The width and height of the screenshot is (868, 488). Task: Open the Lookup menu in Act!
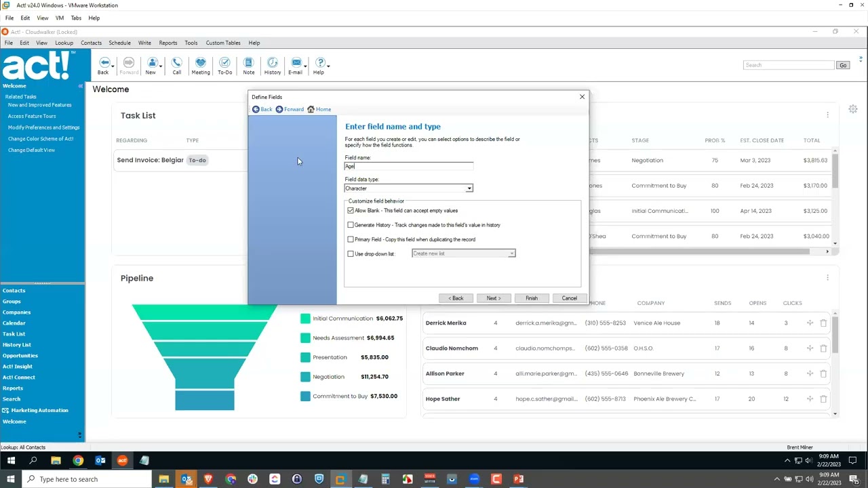click(x=64, y=43)
